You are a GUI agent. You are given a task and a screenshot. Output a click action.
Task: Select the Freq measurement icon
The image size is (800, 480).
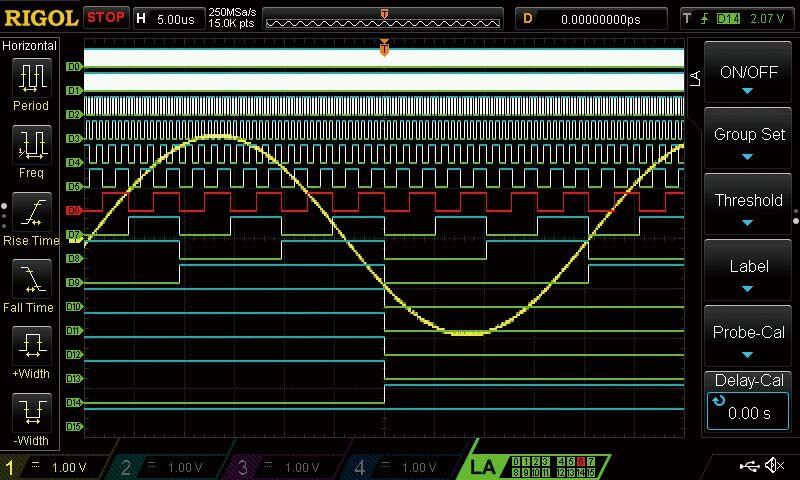click(x=31, y=145)
